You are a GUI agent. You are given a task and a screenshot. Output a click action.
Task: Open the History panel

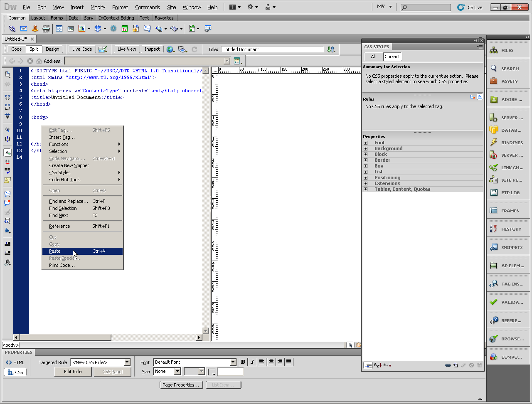[x=506, y=229]
